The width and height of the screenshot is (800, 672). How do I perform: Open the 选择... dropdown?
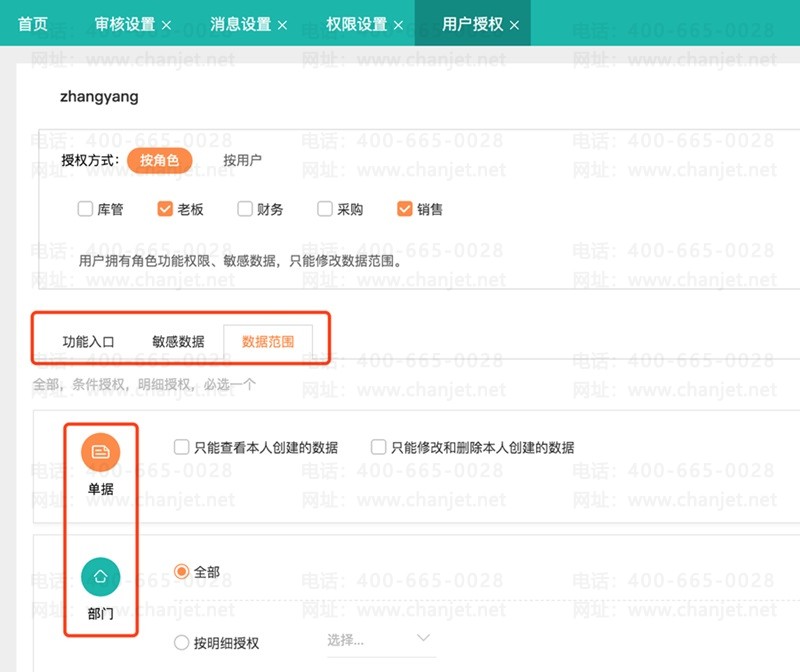378,639
